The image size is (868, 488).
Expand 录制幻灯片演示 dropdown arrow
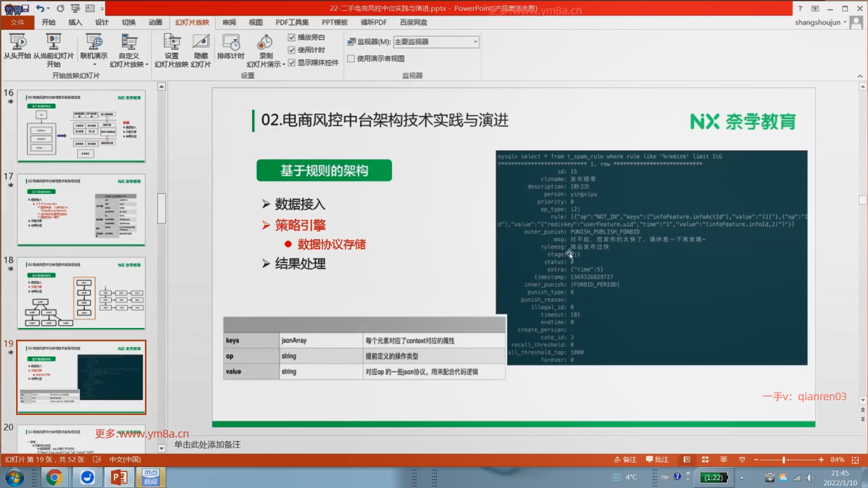click(x=283, y=65)
